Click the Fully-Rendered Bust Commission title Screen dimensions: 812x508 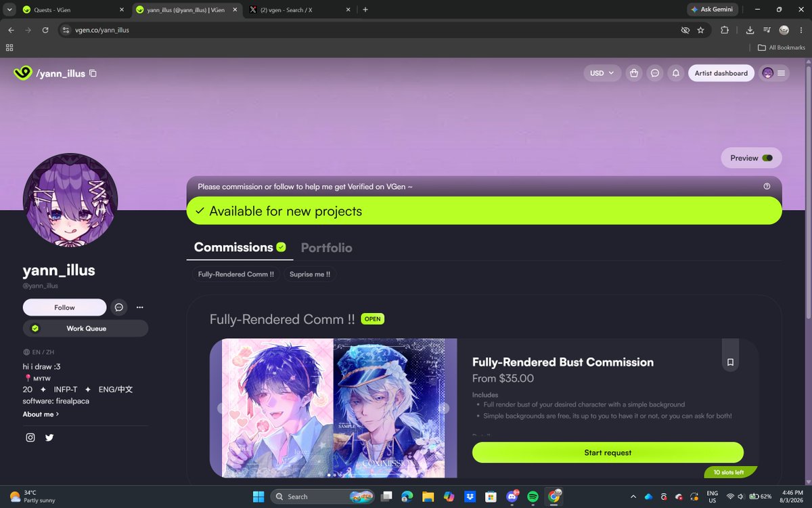pyautogui.click(x=563, y=362)
